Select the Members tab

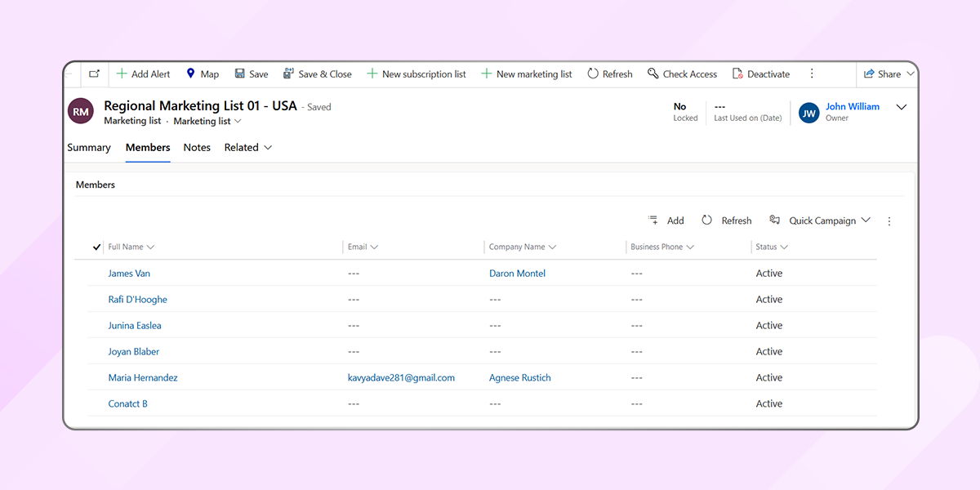point(148,148)
